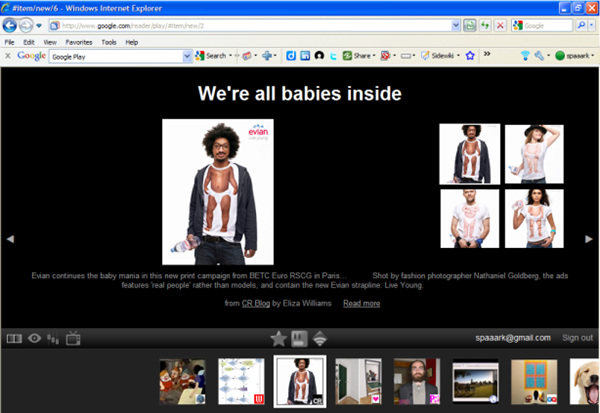The height and width of the screenshot is (413, 600).
Task: Click the black round headphones toolbar icon
Action: coord(319,56)
